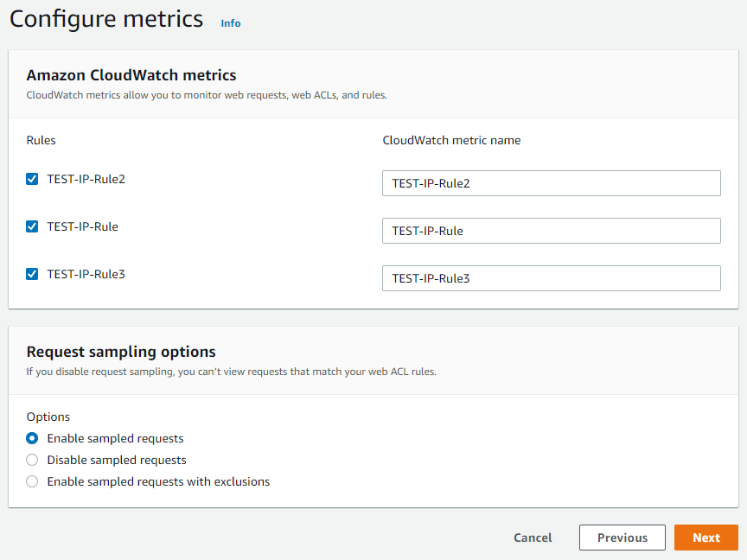Go back with the Previous button

point(622,538)
